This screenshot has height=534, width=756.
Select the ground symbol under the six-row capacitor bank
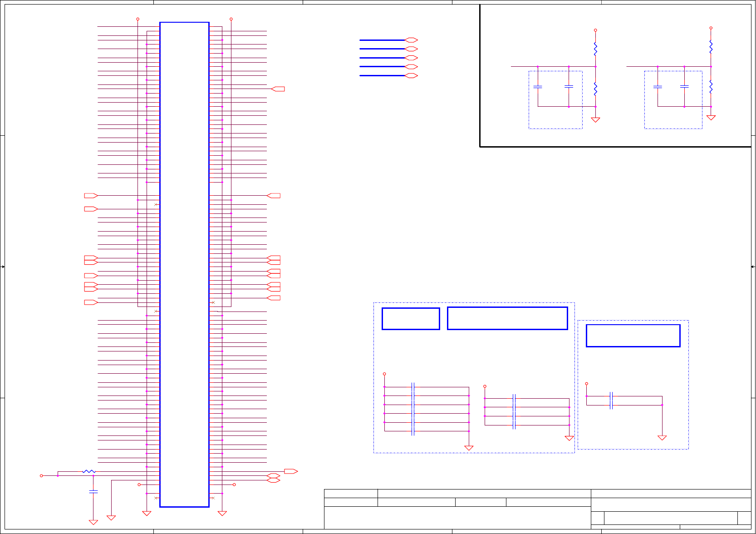tap(469, 448)
